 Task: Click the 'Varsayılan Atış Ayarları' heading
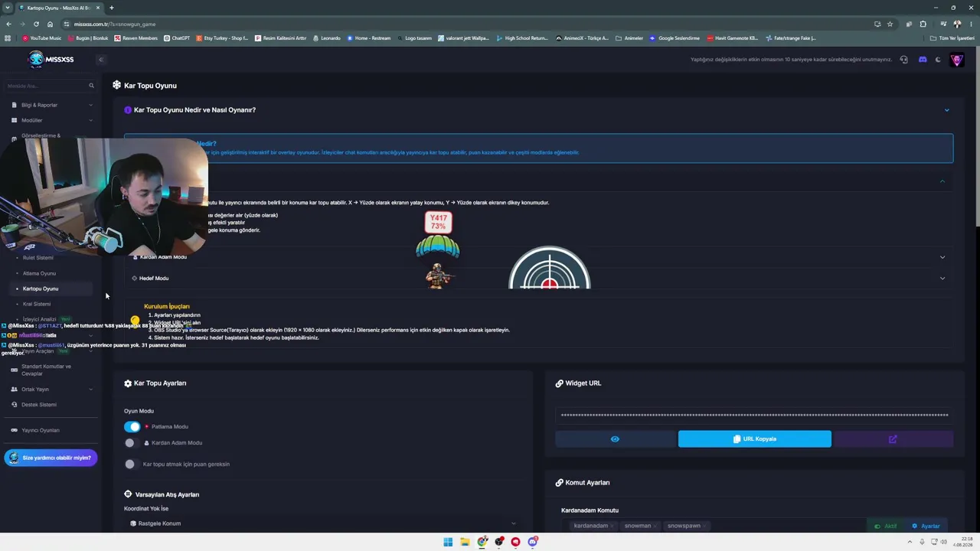pos(167,494)
